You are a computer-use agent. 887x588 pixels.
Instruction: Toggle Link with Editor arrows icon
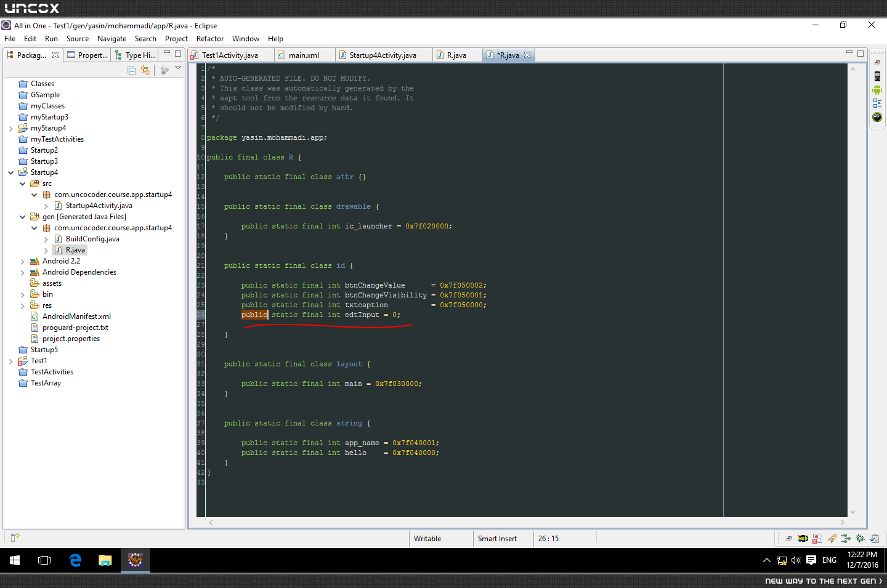145,70
